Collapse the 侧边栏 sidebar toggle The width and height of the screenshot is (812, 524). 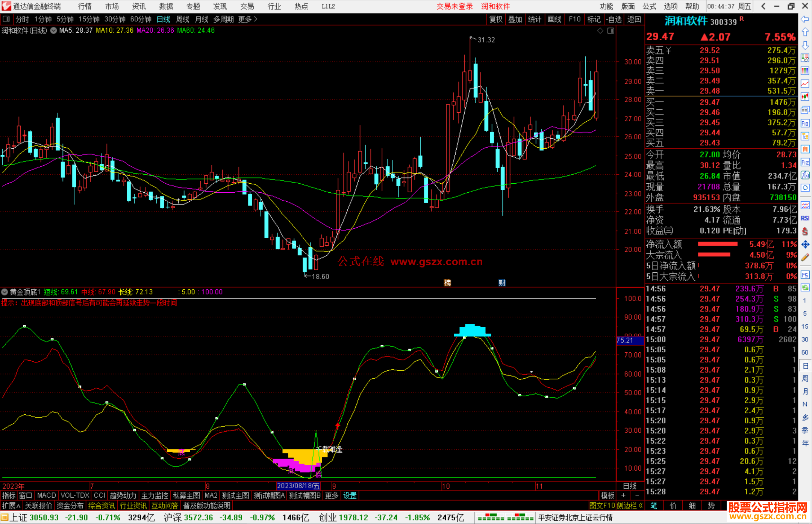[630, 506]
